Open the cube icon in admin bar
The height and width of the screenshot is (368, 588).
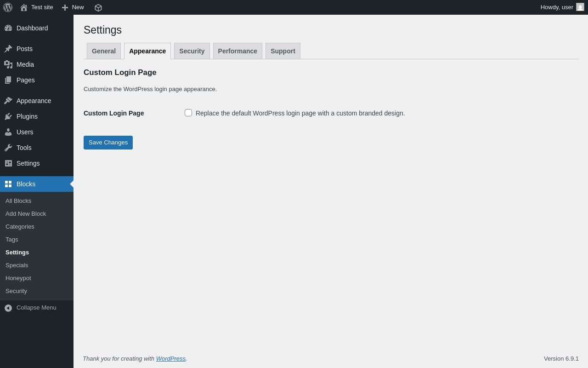(98, 7)
